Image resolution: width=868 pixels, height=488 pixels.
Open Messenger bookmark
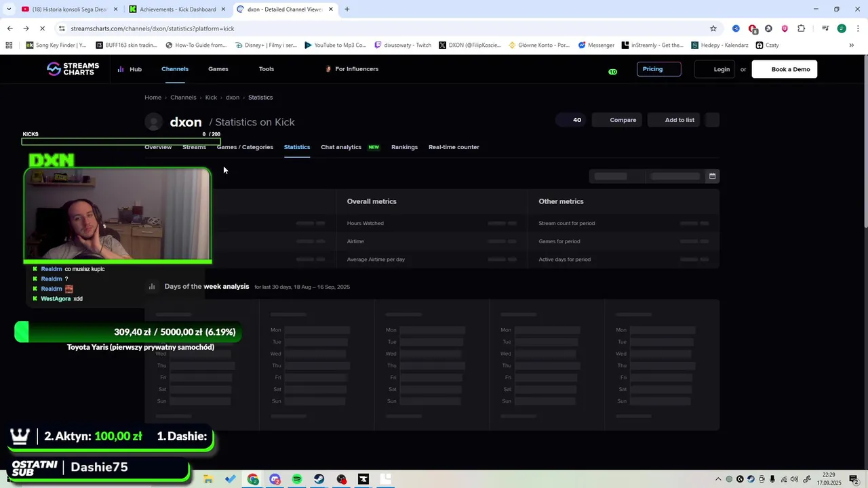click(596, 45)
